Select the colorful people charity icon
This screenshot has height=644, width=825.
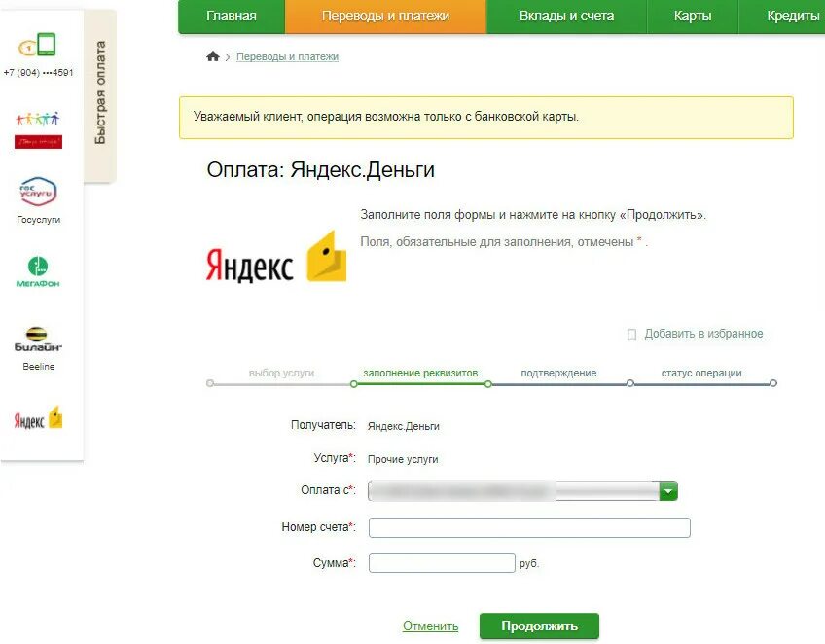(x=38, y=129)
